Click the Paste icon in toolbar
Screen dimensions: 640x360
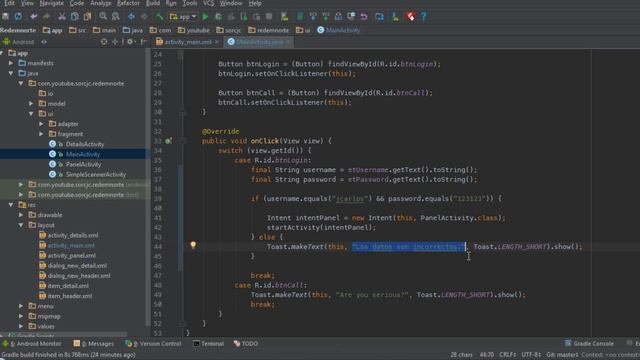pos(87,16)
